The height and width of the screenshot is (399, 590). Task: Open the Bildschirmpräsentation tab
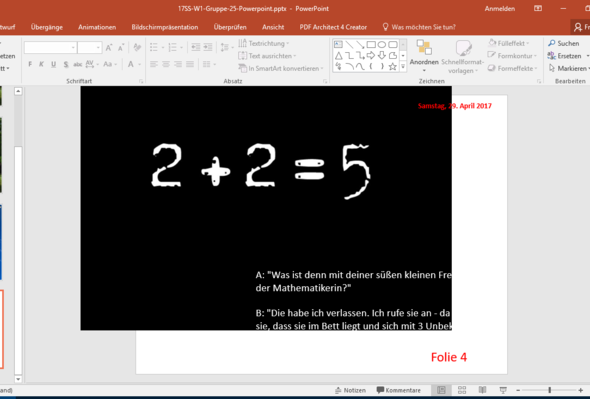pyautogui.click(x=165, y=27)
